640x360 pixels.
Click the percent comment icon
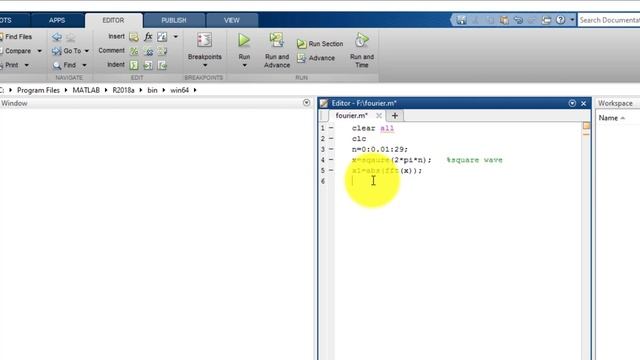[134, 51]
